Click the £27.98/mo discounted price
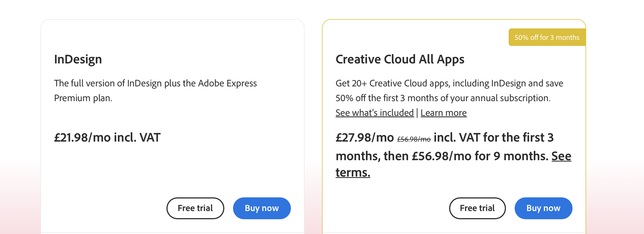This screenshot has height=234, width=644. (x=365, y=138)
